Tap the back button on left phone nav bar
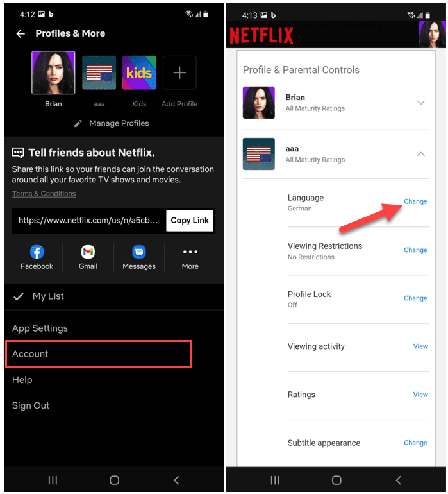 point(176,481)
